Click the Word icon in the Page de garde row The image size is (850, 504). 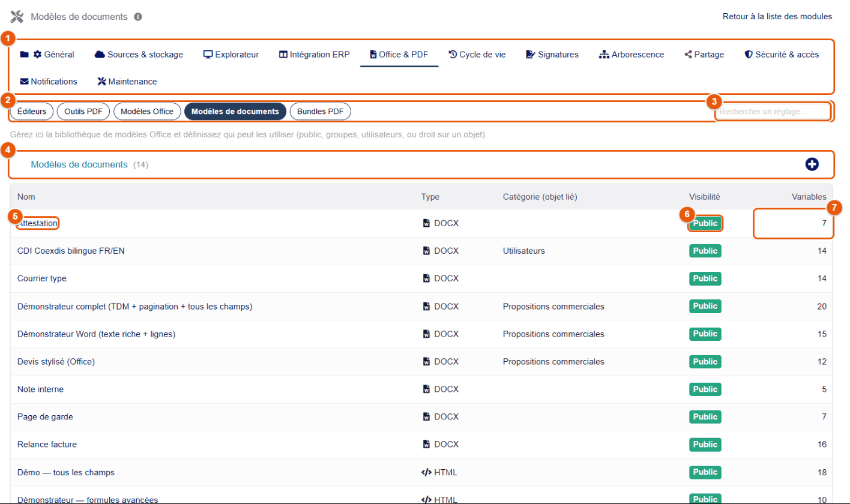click(x=426, y=417)
